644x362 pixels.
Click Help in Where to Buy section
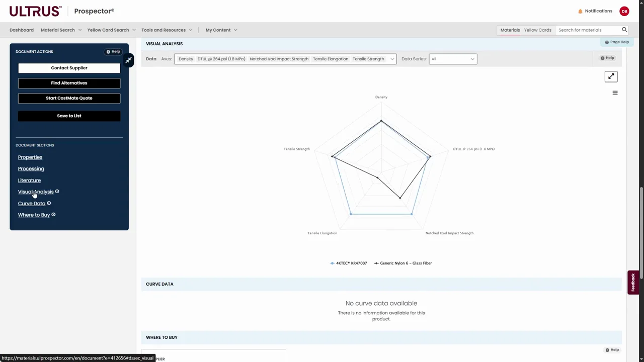pos(612,350)
